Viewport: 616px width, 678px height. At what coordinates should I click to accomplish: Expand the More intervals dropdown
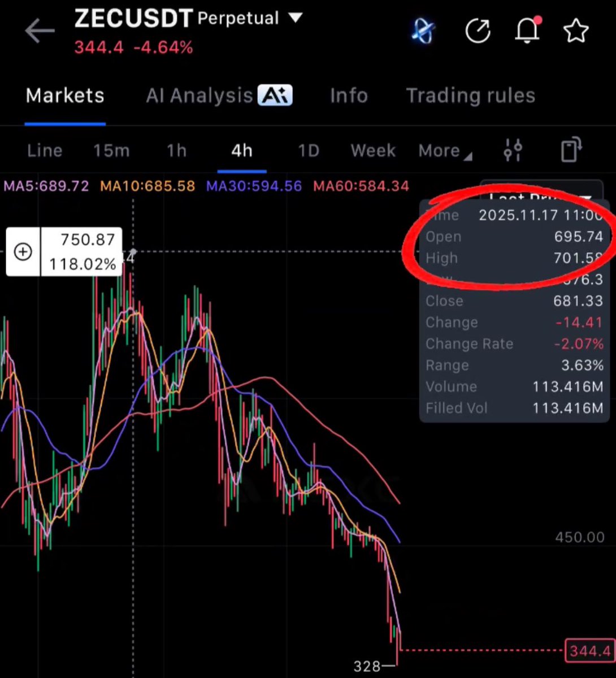(x=445, y=151)
